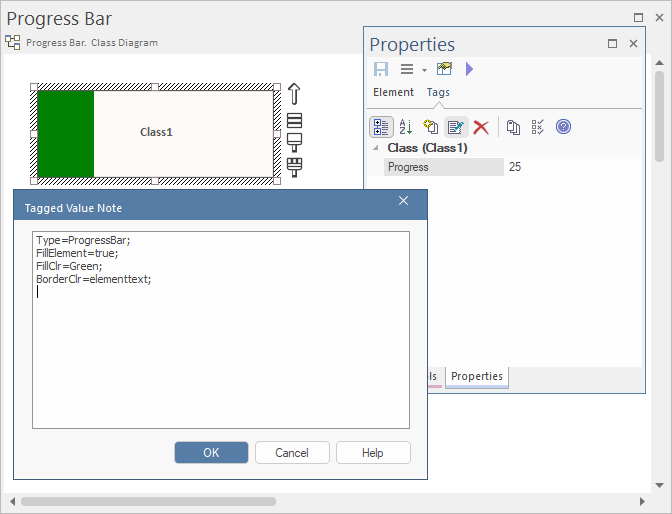This screenshot has height=514, width=672.
Task: Open the Properties panel window position menu
Action: 613,44
